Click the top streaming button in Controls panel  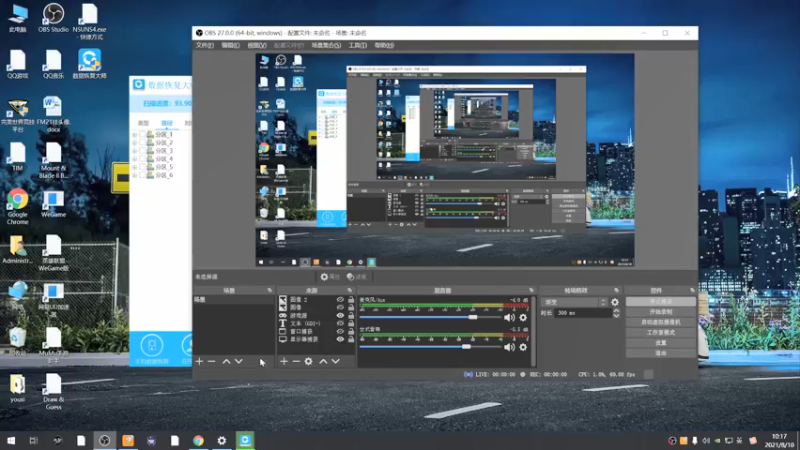[661, 302]
